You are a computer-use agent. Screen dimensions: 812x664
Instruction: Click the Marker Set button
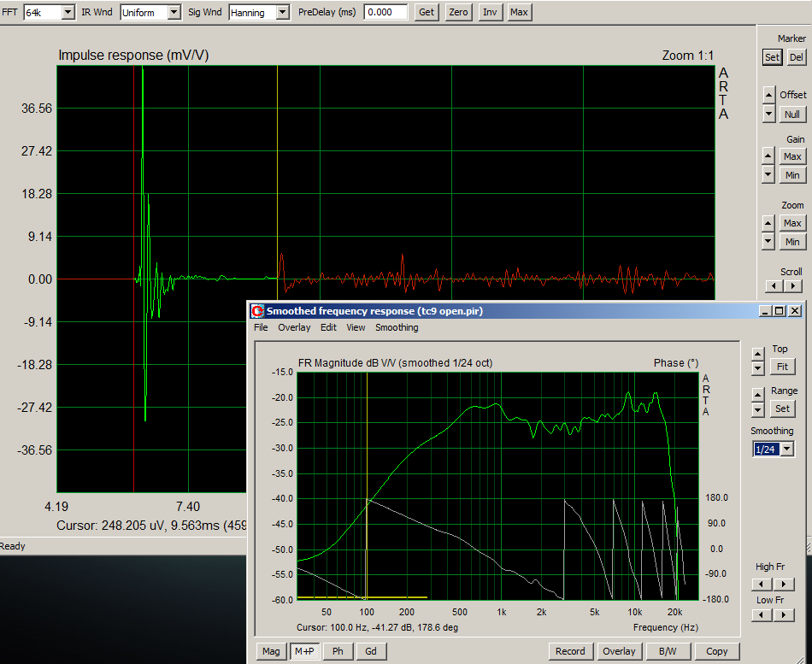point(772,57)
